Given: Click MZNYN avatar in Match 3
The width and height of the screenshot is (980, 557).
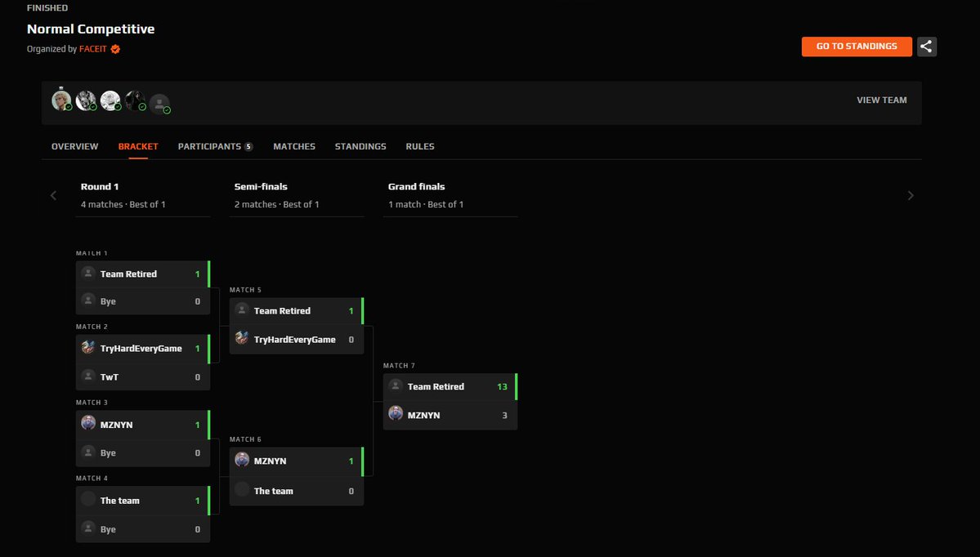Looking at the screenshot, I should coord(88,423).
